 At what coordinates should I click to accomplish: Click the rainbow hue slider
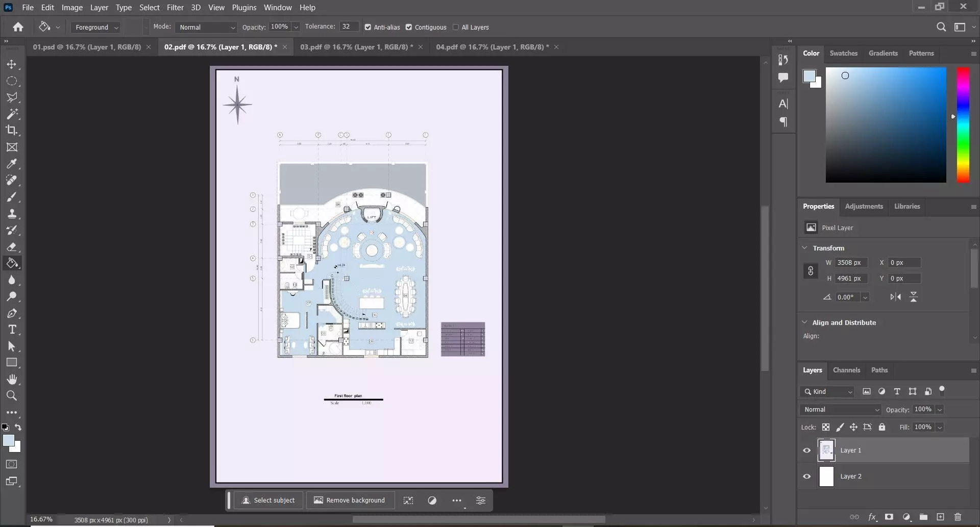click(x=963, y=124)
